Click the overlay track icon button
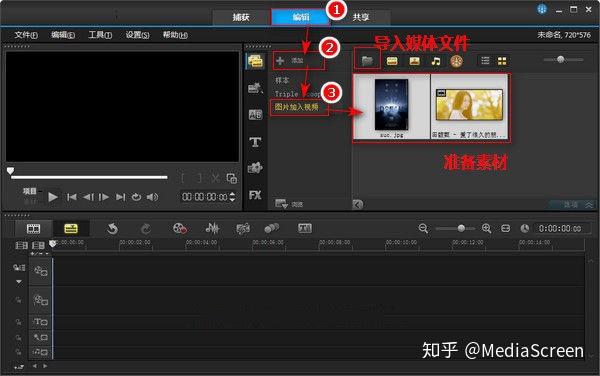The height and width of the screenshot is (376, 600). click(x=41, y=300)
